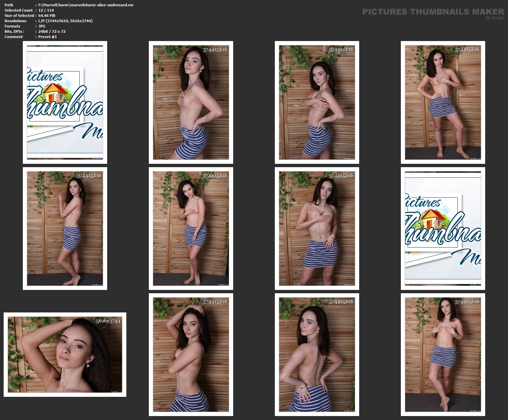
Task: Select the file path text in header
Action: coord(86,5)
